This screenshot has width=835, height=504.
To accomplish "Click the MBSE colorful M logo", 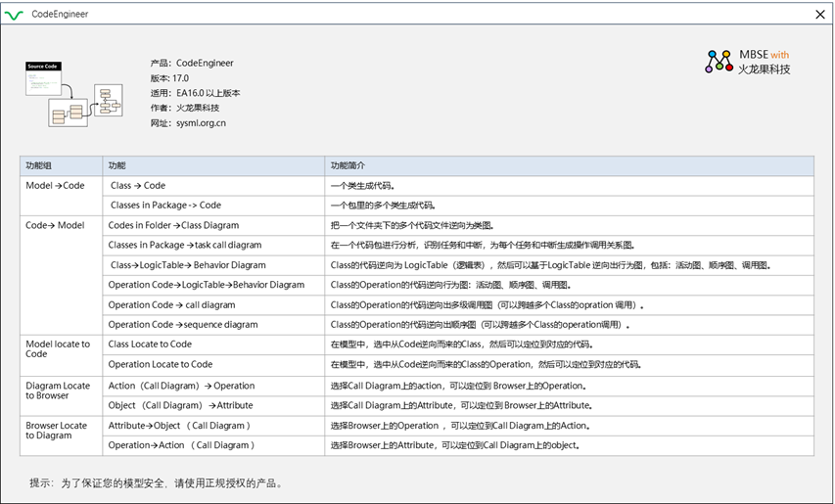I will (x=719, y=62).
